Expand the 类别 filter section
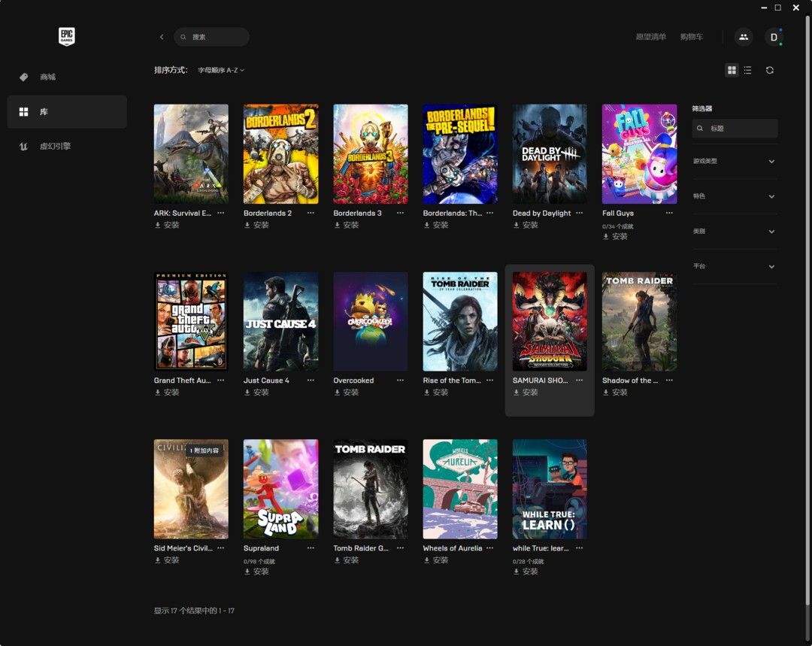 [735, 231]
